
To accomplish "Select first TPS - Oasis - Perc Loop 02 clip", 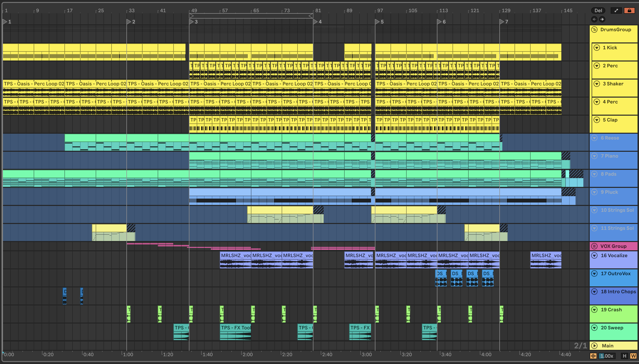I will point(33,88).
